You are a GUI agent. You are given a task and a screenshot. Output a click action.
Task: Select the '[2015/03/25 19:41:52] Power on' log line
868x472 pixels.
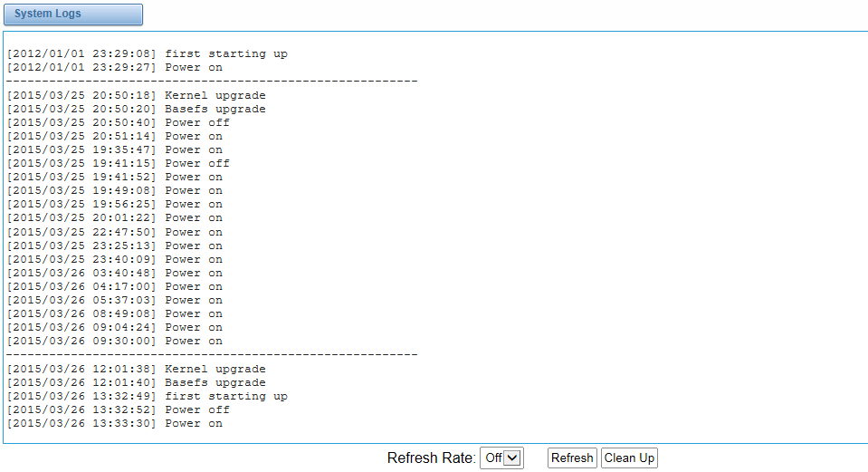pyautogui.click(x=115, y=178)
